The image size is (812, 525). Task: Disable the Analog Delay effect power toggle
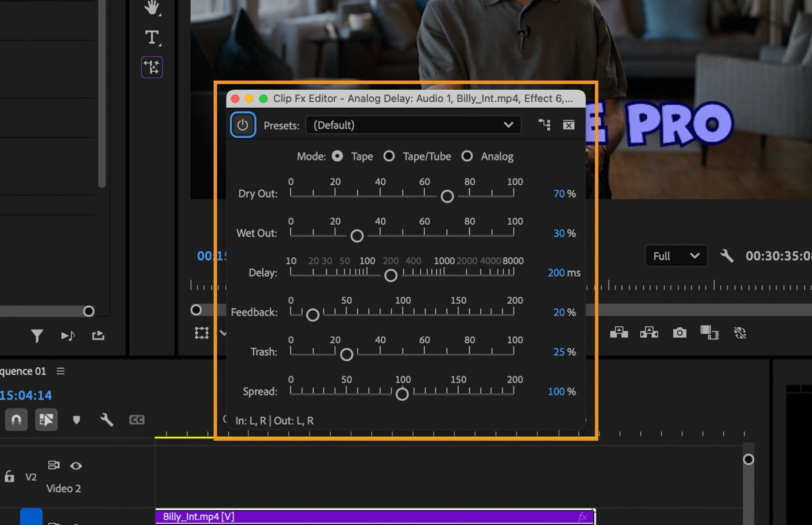click(x=243, y=124)
